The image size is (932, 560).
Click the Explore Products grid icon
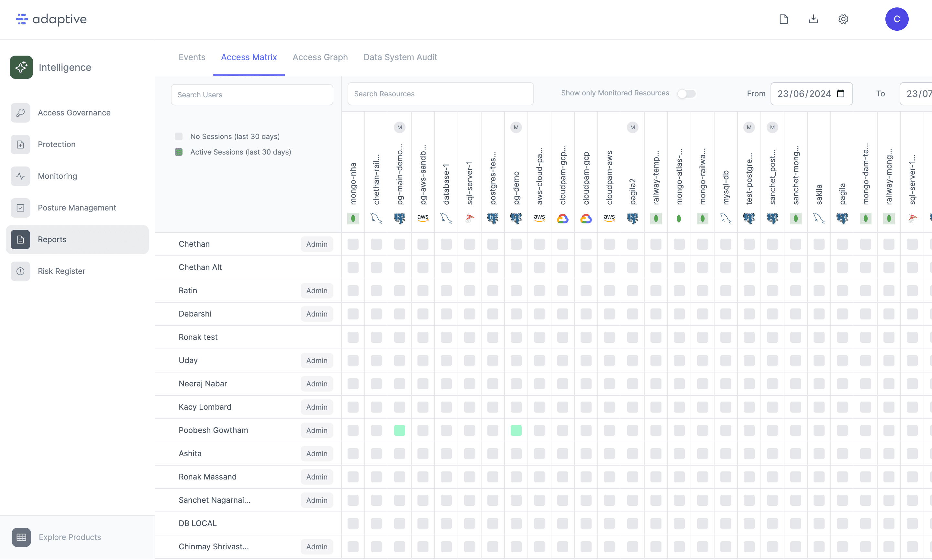coord(21,537)
